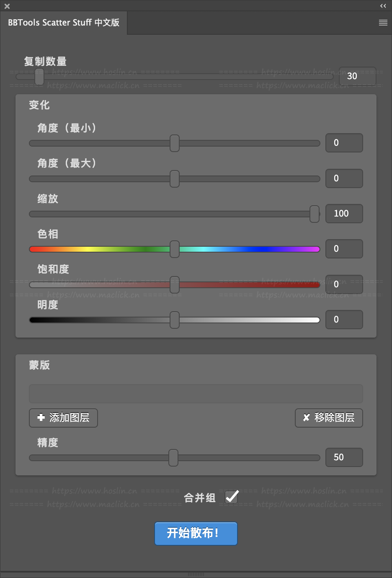
Task: Click the empty 蒙版 layer list box
Action: pos(196,394)
